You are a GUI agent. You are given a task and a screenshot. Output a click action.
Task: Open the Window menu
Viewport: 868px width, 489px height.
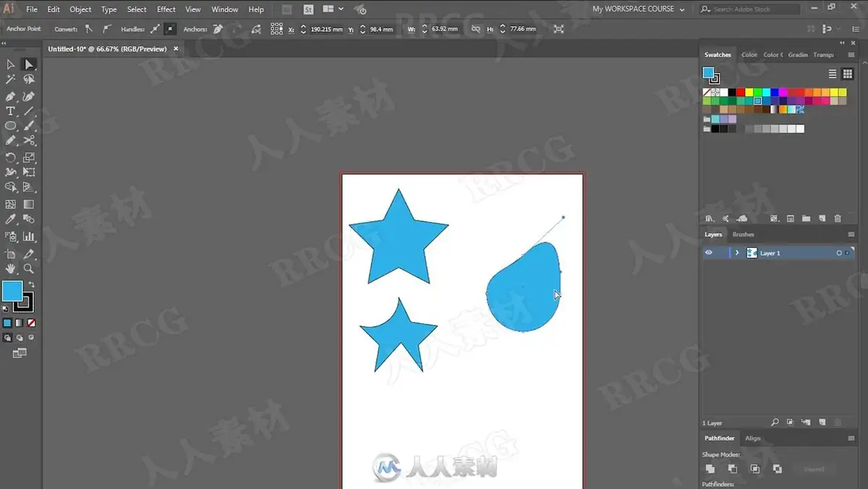(x=225, y=9)
